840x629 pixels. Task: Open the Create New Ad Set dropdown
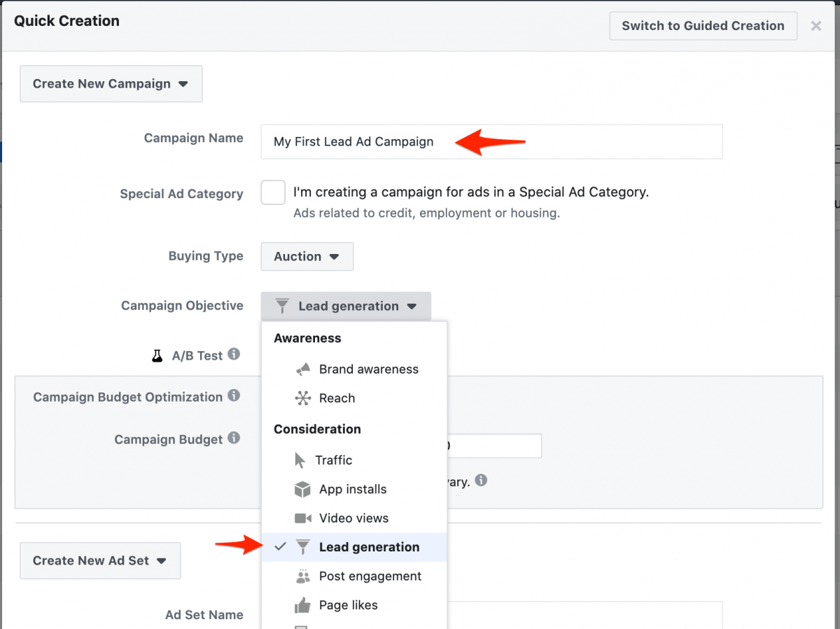(x=100, y=560)
